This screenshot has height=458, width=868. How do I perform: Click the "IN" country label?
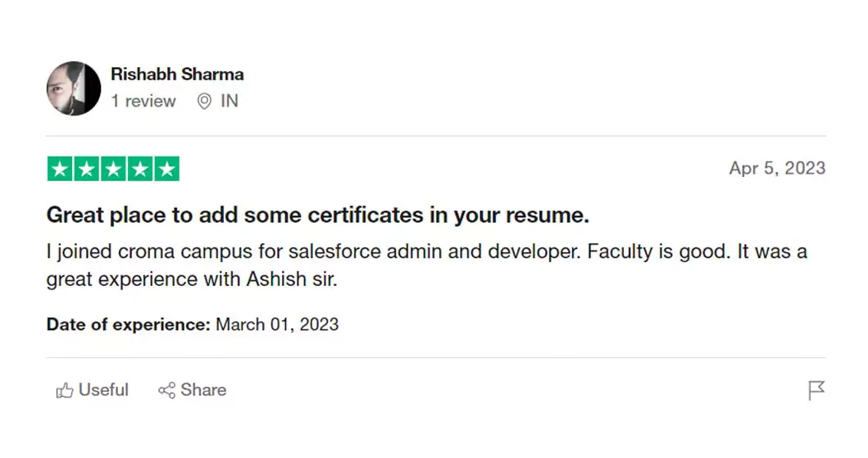click(229, 102)
